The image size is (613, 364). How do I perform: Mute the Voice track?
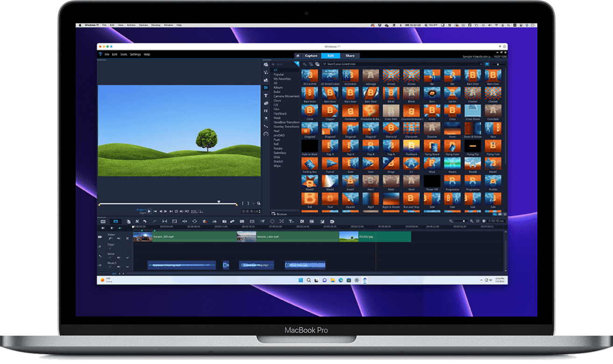tap(119, 258)
